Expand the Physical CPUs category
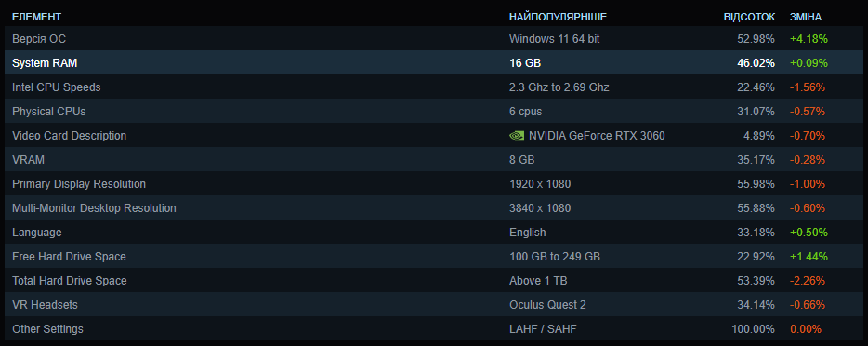The width and height of the screenshot is (868, 346). [434, 112]
